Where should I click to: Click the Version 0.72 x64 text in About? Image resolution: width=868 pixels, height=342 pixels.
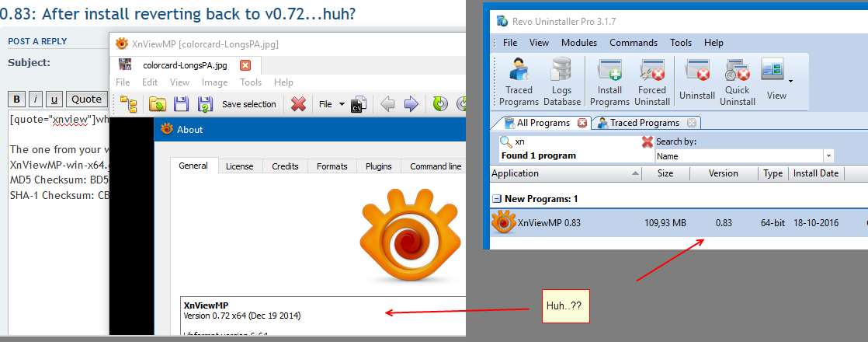click(x=242, y=316)
